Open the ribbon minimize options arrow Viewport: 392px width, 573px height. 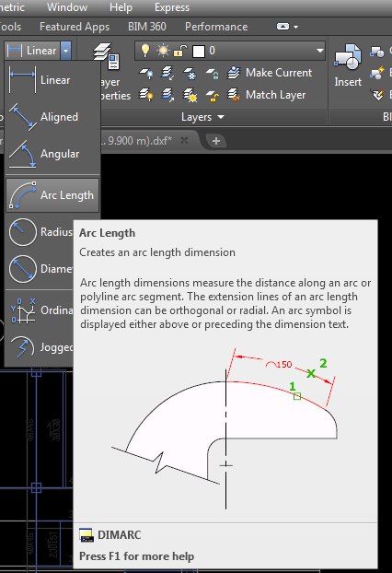pyautogui.click(x=295, y=27)
